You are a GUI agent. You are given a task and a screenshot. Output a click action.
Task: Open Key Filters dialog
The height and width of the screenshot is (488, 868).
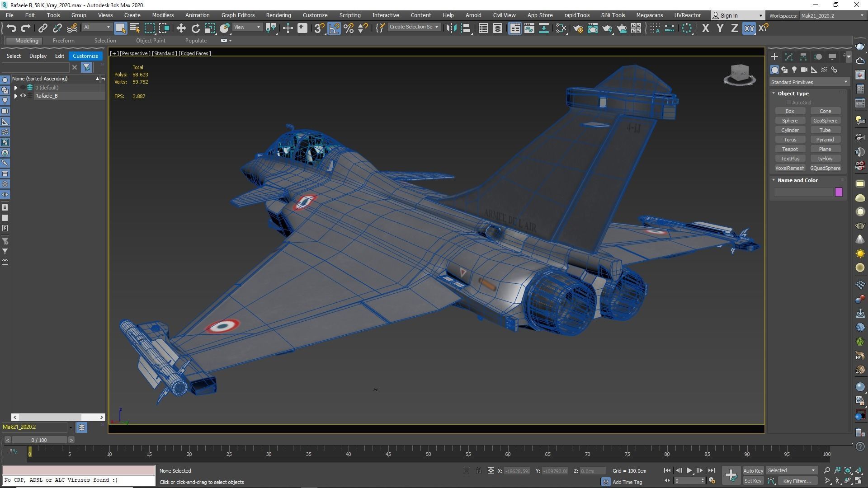click(797, 481)
